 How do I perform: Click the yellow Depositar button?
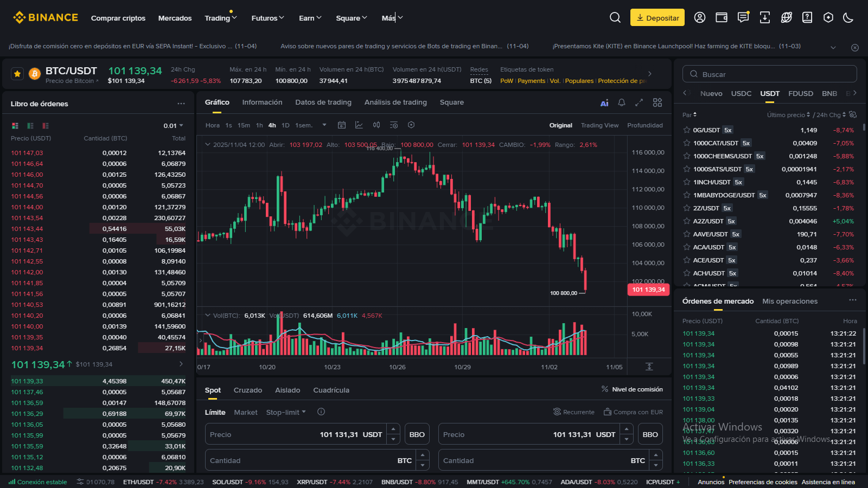[x=658, y=18]
